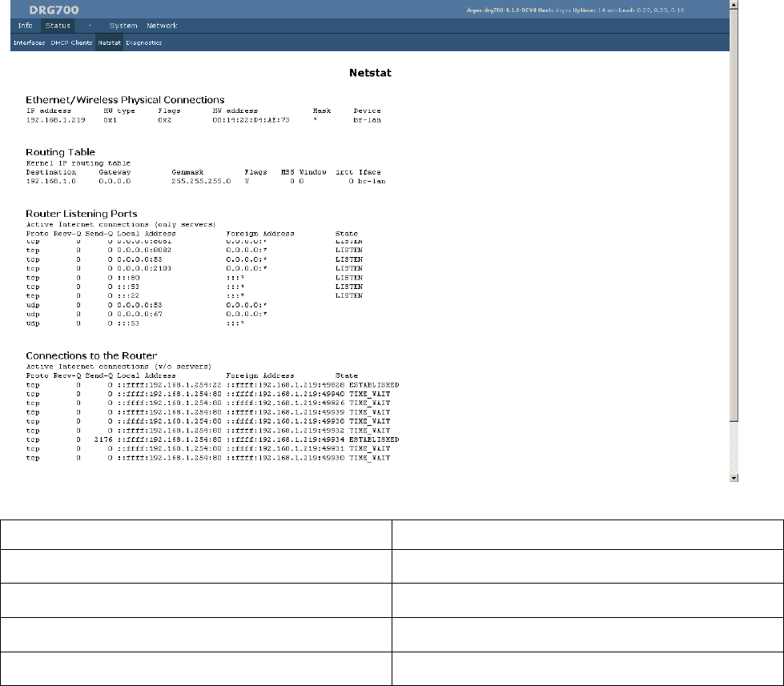Image resolution: width=784 pixels, height=686 pixels.
Task: Click the HW type value 0x1
Action: (110, 120)
